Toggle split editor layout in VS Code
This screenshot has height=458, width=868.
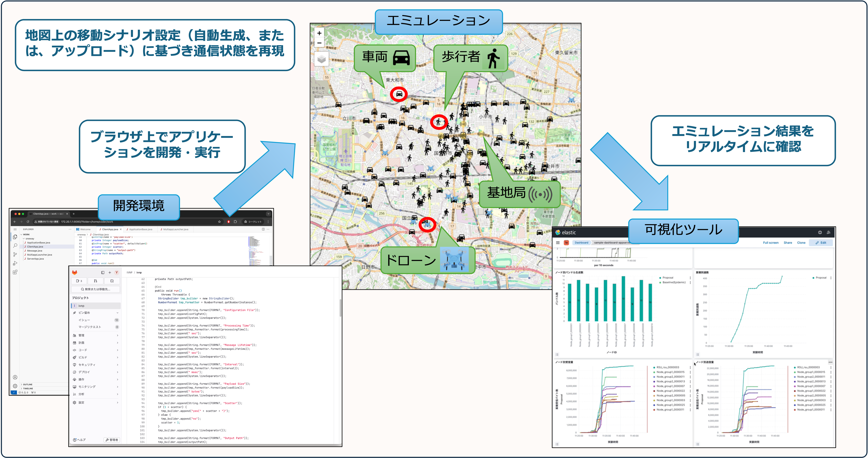click(263, 229)
